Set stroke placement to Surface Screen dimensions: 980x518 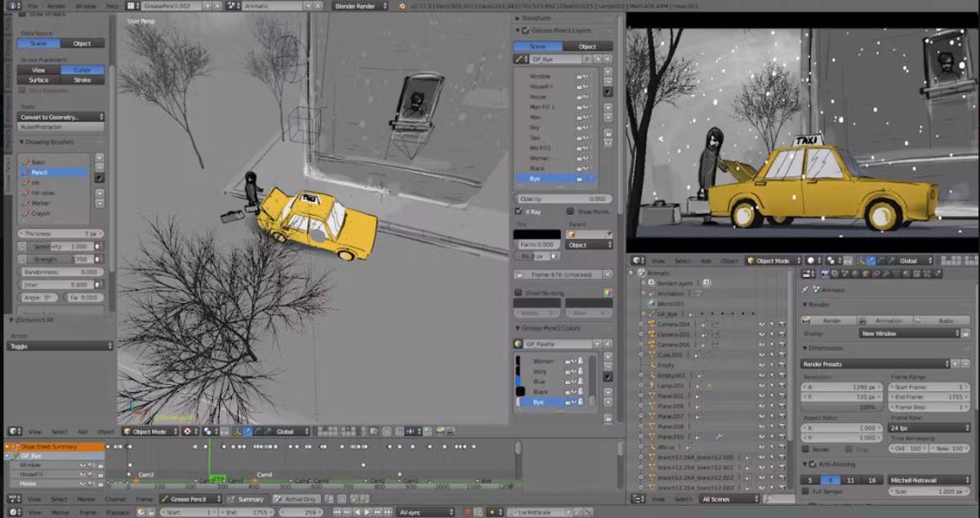pos(39,80)
